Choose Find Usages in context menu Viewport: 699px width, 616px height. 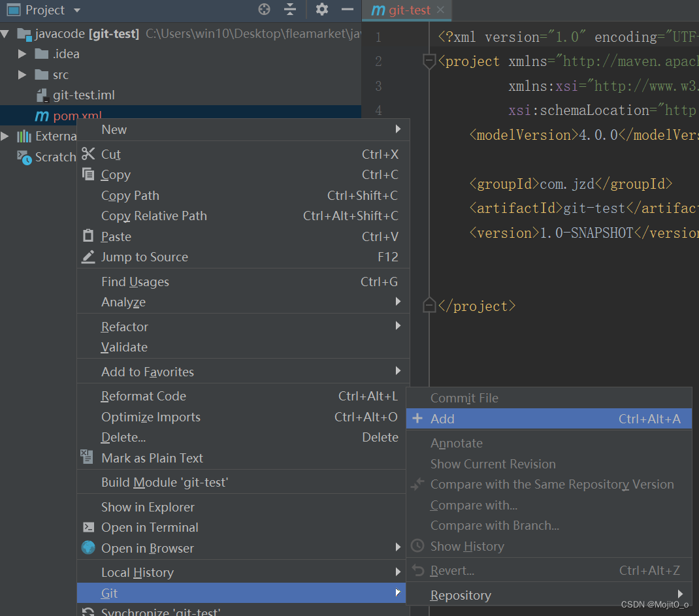point(244,282)
